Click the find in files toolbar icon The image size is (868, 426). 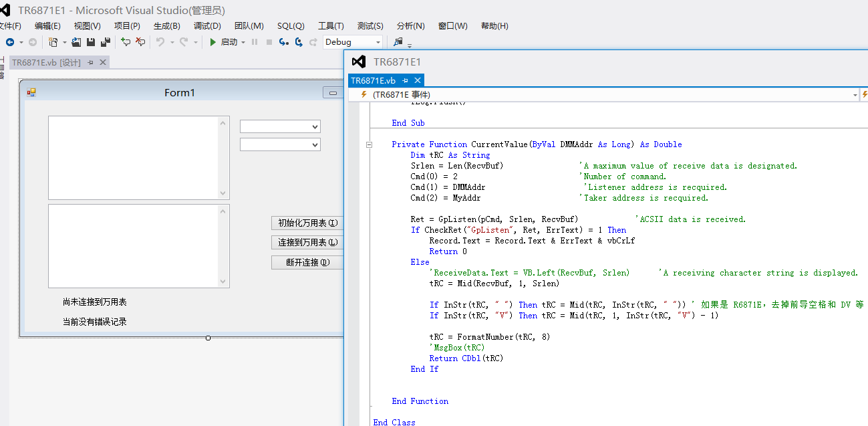click(x=398, y=42)
